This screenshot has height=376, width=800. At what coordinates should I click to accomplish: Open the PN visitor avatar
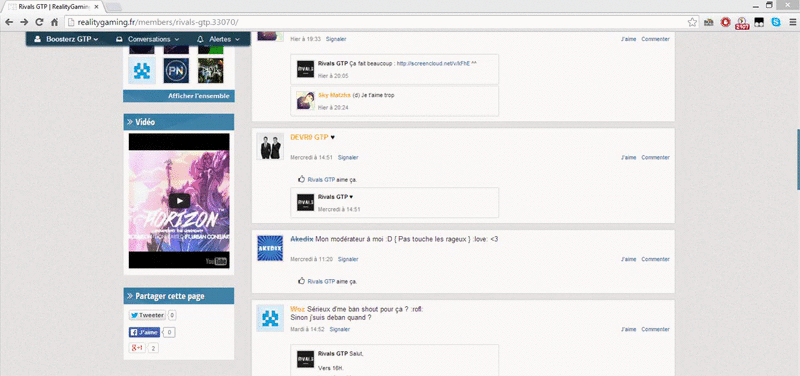coord(176,70)
